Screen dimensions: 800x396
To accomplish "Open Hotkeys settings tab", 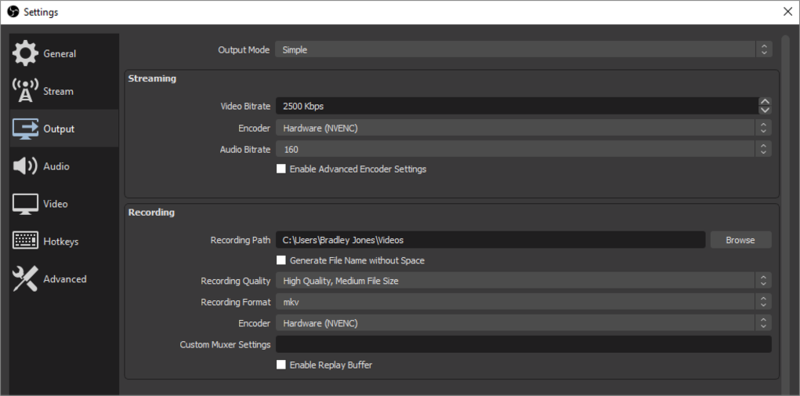I will [x=64, y=241].
